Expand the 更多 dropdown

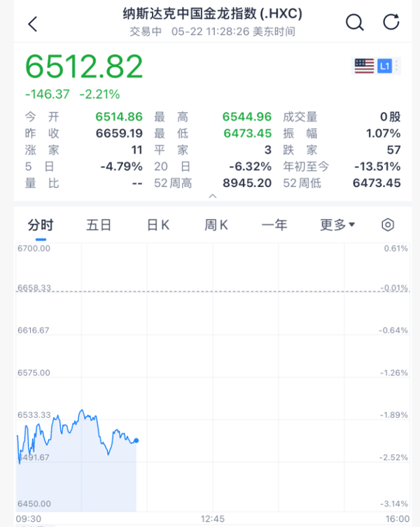pyautogui.click(x=337, y=225)
